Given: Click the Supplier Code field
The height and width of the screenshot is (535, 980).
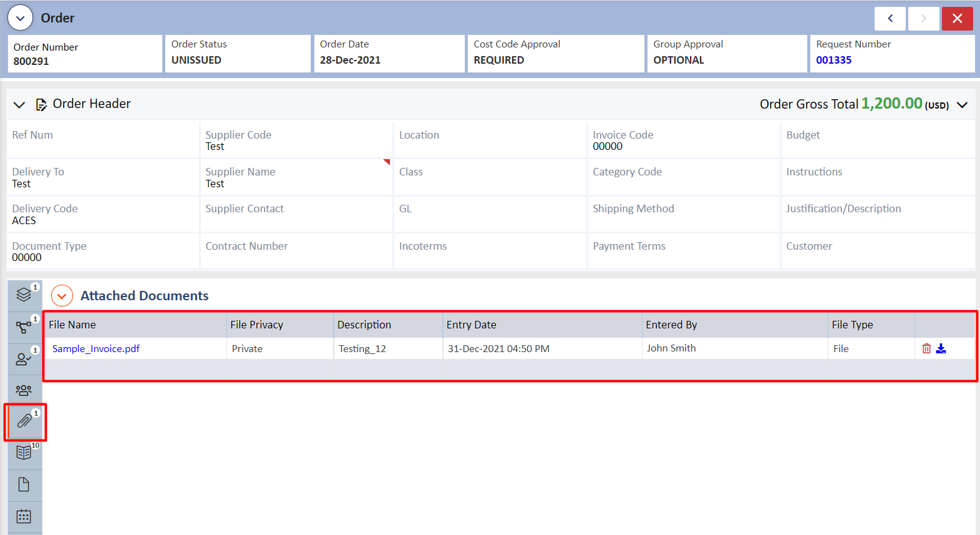Looking at the screenshot, I should (296, 139).
